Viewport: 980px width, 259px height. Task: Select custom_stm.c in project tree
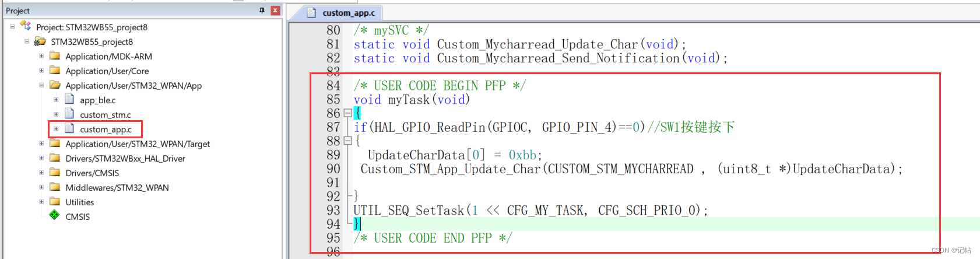point(105,115)
